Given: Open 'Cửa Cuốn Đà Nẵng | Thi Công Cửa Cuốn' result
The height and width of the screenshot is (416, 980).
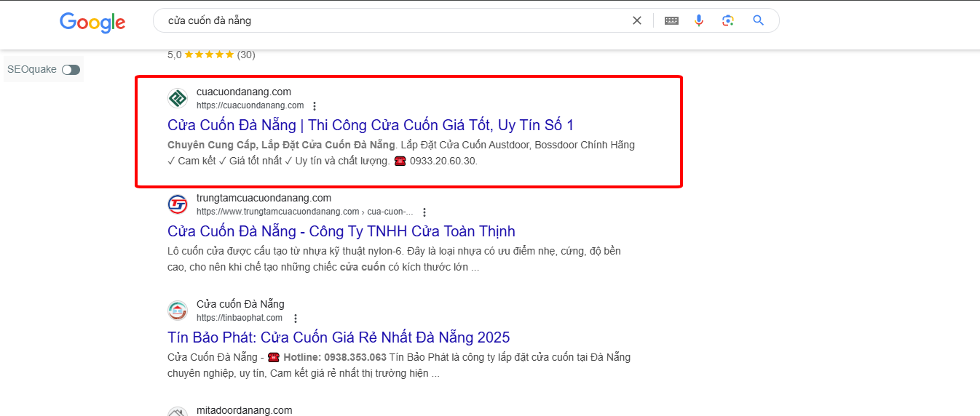Looking at the screenshot, I should click(371, 124).
